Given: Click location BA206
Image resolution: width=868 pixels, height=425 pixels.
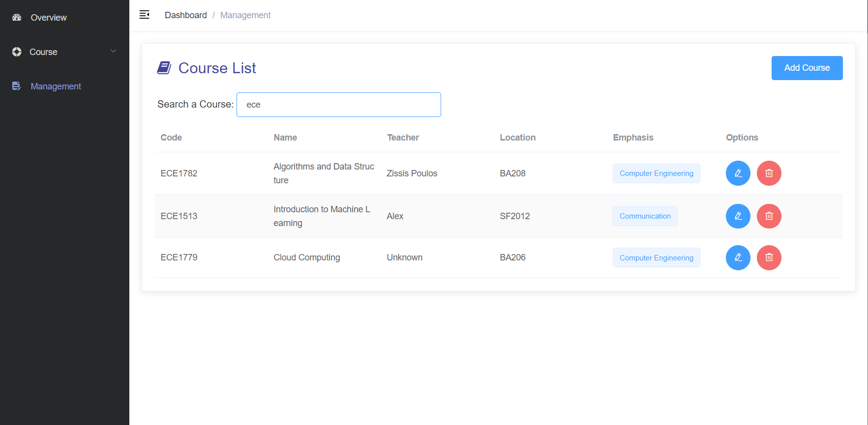Looking at the screenshot, I should click(x=513, y=257).
